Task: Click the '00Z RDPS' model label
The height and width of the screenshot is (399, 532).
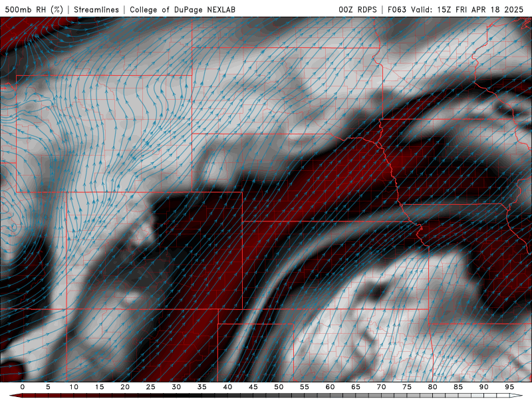Action: click(x=358, y=9)
